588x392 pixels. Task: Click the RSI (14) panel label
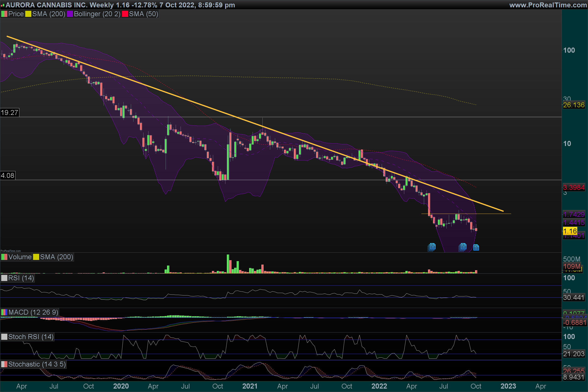tap(21, 278)
